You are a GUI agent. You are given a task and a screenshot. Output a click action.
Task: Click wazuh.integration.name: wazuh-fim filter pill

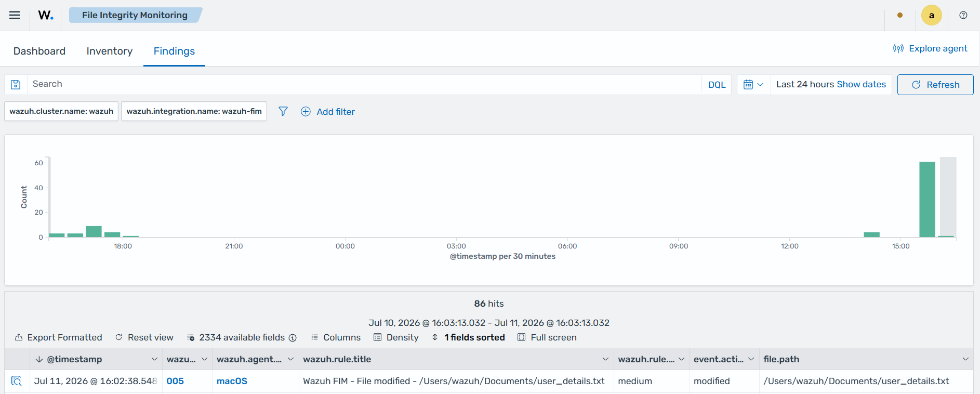[194, 111]
